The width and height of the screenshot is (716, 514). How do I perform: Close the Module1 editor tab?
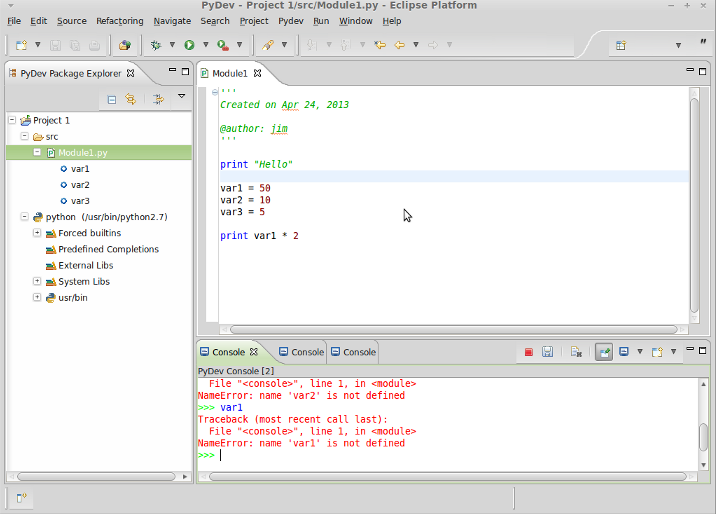[x=258, y=73]
